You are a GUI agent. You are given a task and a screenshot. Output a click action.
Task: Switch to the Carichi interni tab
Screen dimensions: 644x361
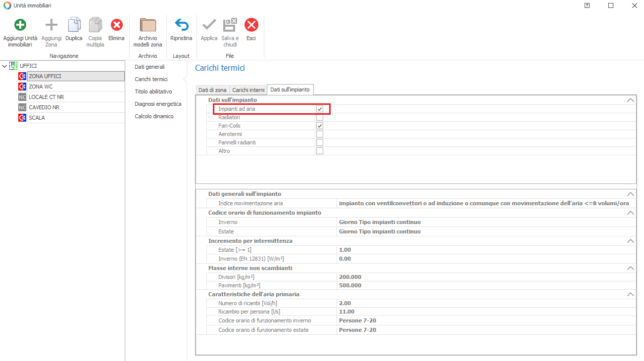[248, 90]
